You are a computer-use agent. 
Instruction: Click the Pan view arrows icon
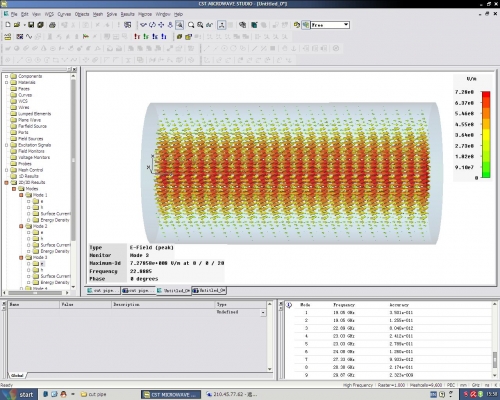point(161,25)
